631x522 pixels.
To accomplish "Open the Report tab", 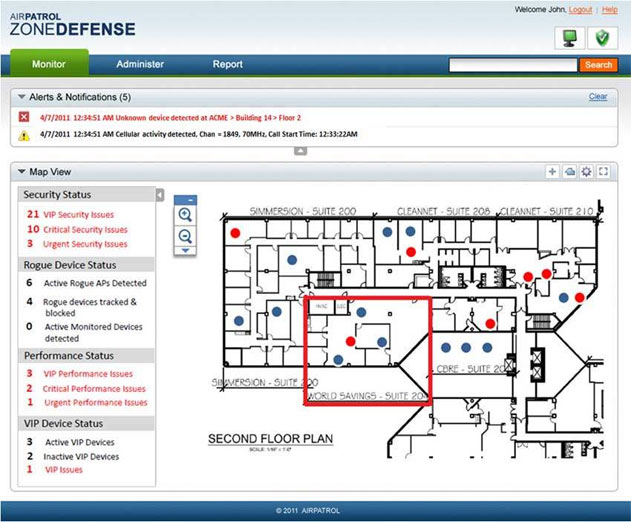I will tap(228, 64).
